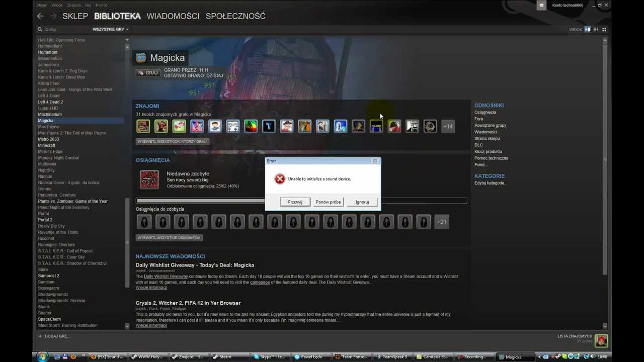
Task: Open the +14 more friends tile
Action: click(448, 126)
